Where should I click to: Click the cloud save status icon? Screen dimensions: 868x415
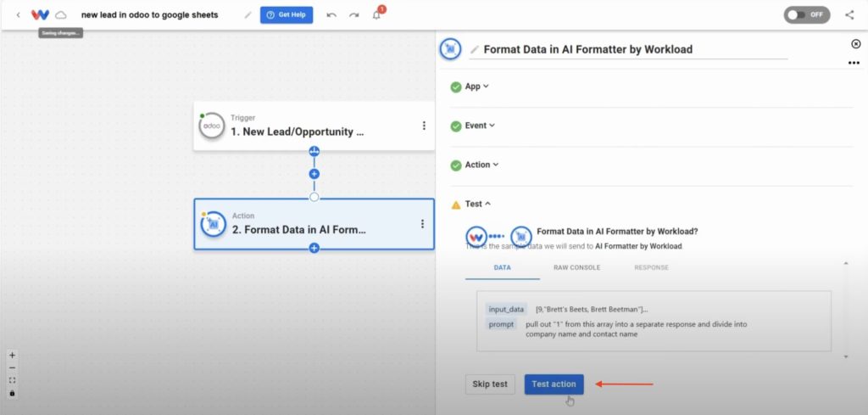click(61, 15)
